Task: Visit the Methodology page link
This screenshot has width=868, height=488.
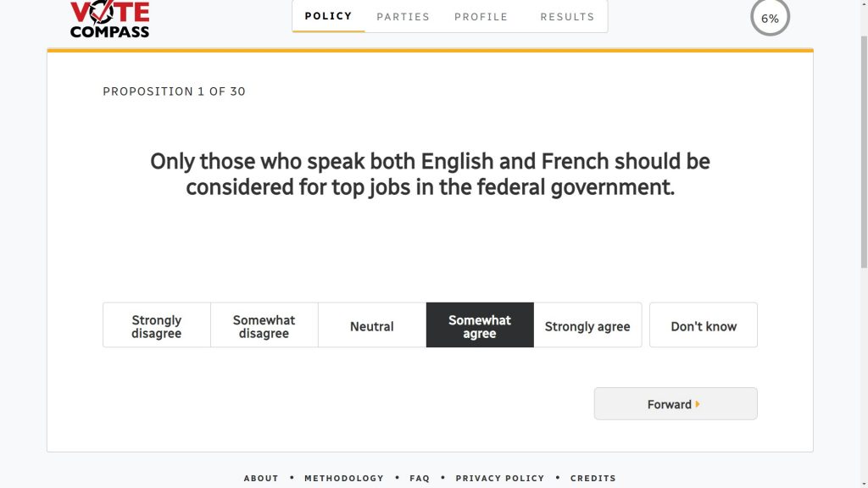Action: (x=344, y=478)
